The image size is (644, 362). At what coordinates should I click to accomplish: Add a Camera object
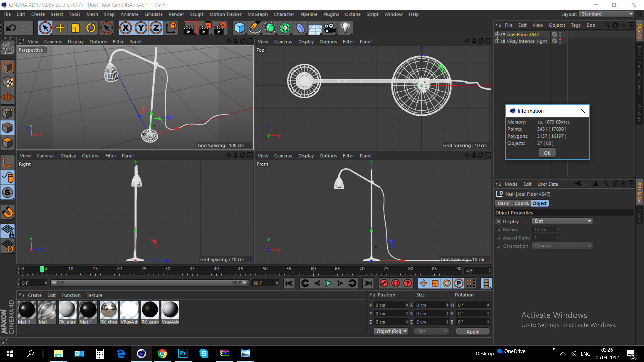(x=330, y=28)
